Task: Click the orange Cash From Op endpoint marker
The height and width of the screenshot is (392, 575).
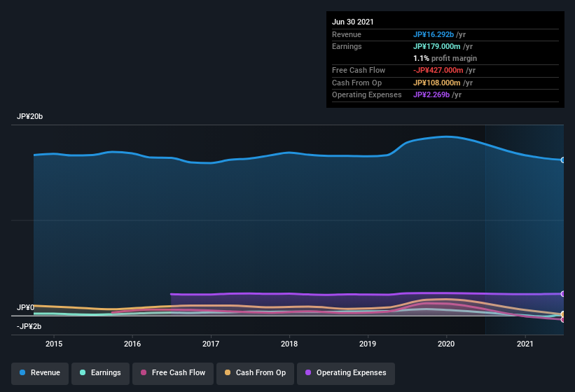Action: (x=563, y=314)
